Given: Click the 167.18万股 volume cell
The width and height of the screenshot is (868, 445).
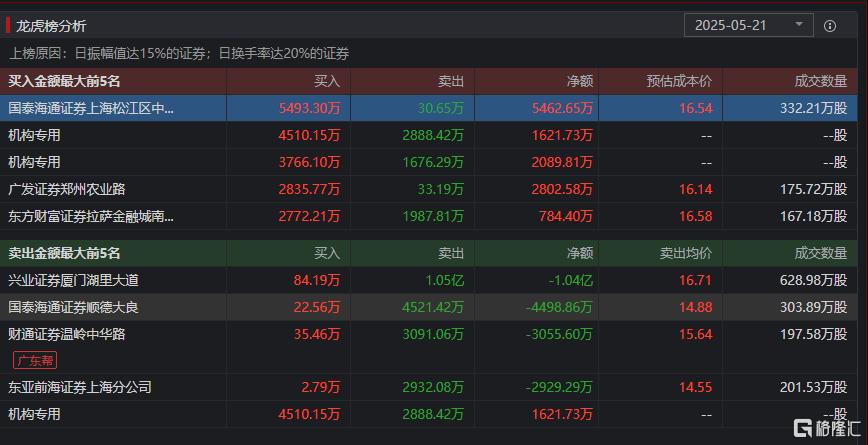Looking at the screenshot, I should pyautogui.click(x=814, y=216).
